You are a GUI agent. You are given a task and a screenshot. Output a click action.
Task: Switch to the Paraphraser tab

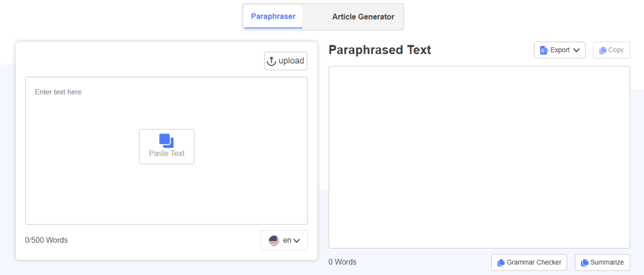click(273, 17)
